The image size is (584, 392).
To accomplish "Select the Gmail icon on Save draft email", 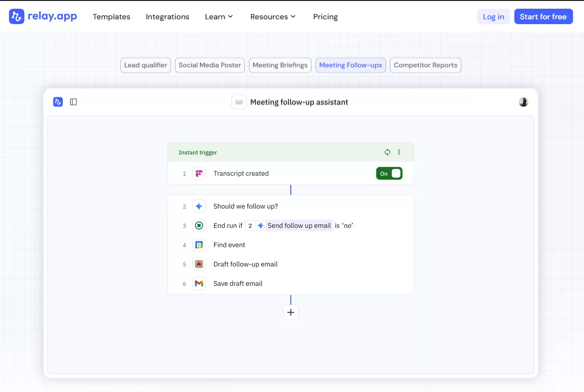I will point(199,283).
